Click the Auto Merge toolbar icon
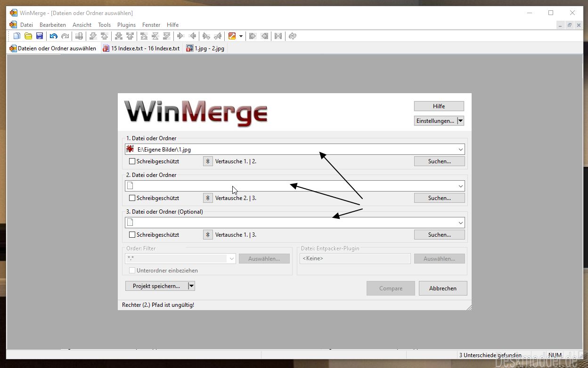The height and width of the screenshot is (368, 588). [278, 36]
